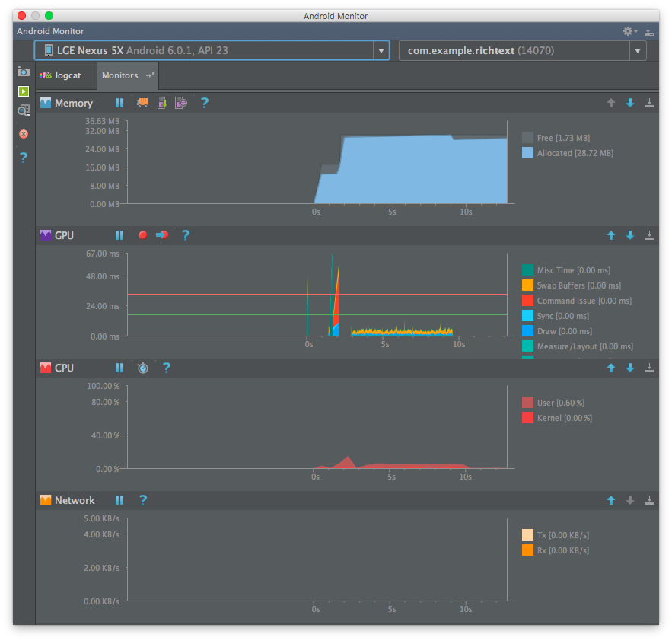Click the arrow on the process selector
The width and height of the screenshot is (672, 641).
(x=638, y=50)
